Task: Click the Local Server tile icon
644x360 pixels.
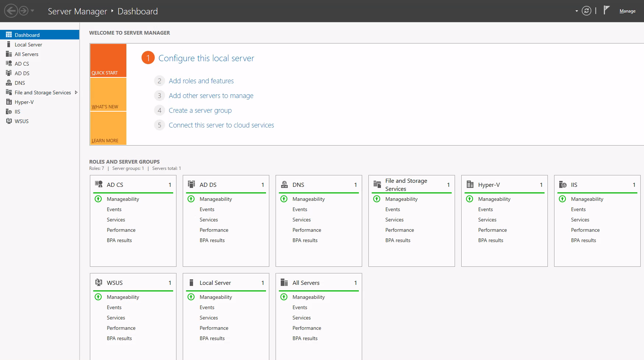Action: [191, 282]
